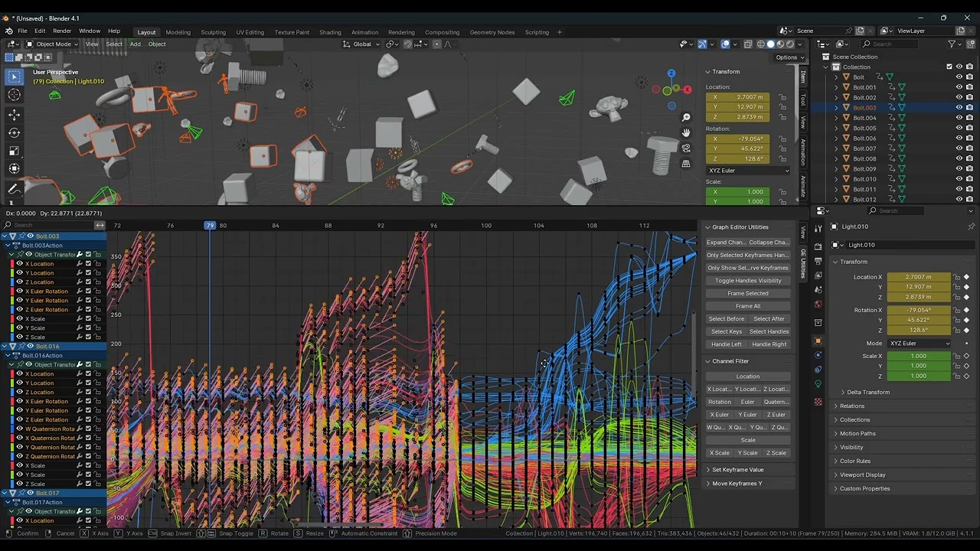Expand the Motion Paths panel
The width and height of the screenshot is (980, 551).
[857, 433]
